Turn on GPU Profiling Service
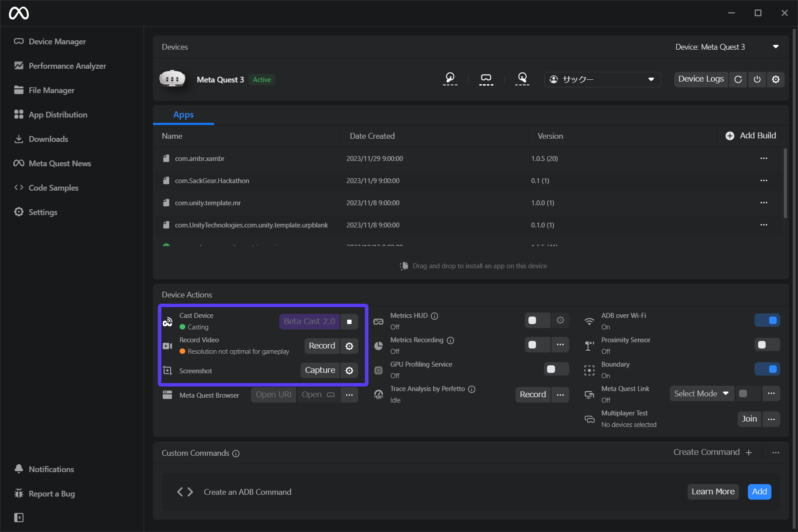 [556, 369]
